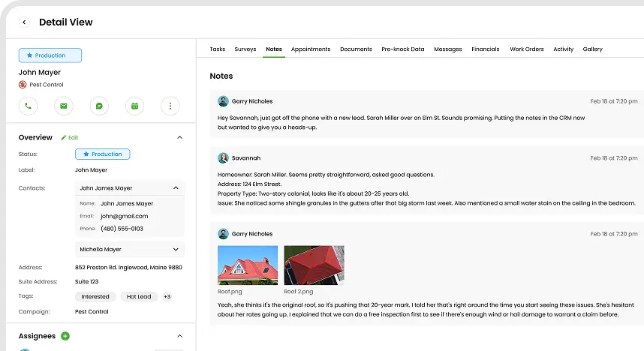Click the Notes section heading
644x351 pixels.
221,76
